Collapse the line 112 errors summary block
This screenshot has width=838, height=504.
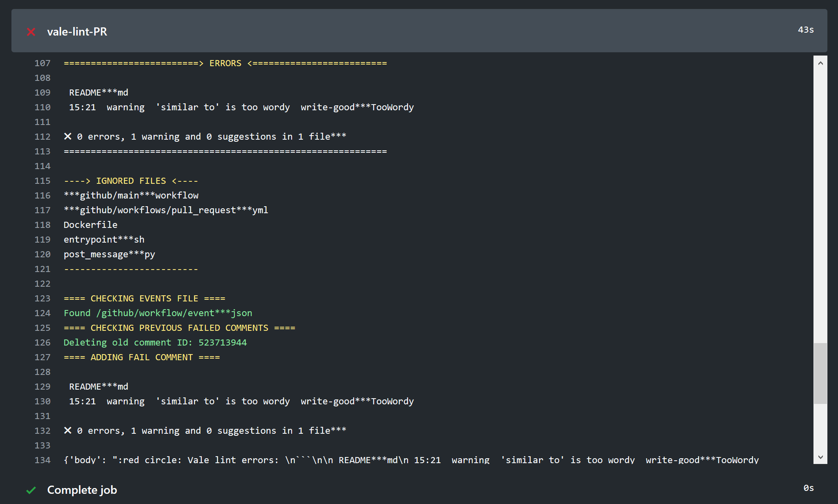(68, 136)
